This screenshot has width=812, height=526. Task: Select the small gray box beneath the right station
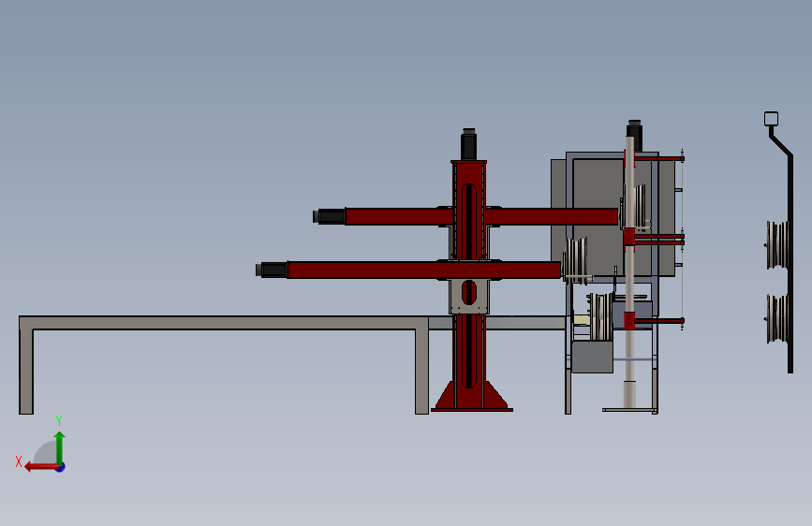pyautogui.click(x=593, y=357)
